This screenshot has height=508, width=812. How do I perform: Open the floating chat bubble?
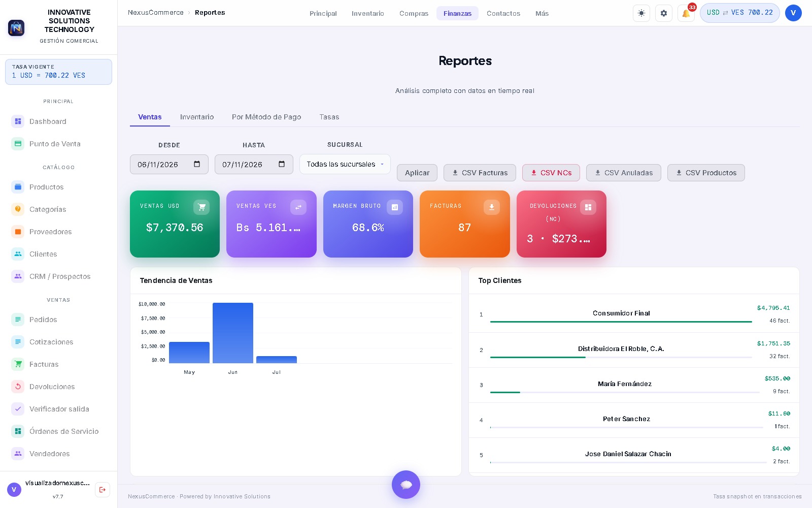[406, 485]
